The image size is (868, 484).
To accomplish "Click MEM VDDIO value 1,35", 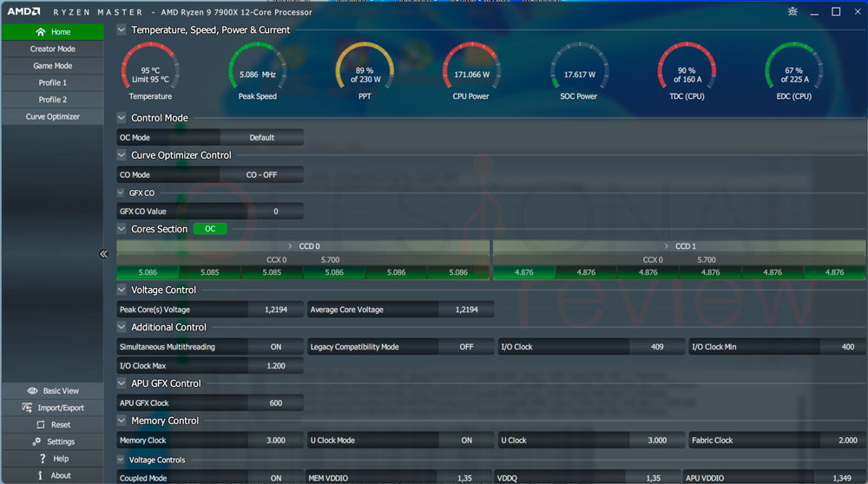I will click(x=464, y=478).
